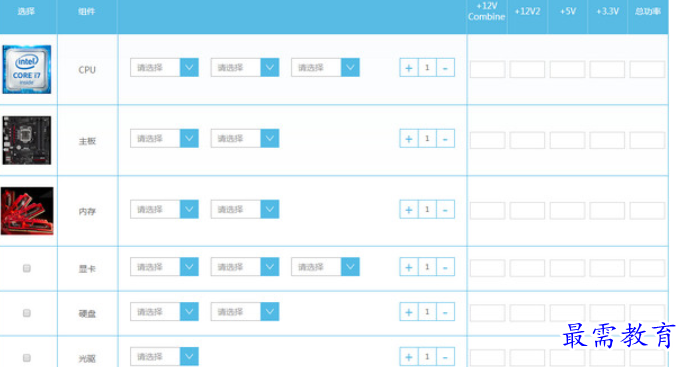The image size is (684, 367).
Task: Decrease 显卡 quantity with minus button
Action: coord(445,268)
